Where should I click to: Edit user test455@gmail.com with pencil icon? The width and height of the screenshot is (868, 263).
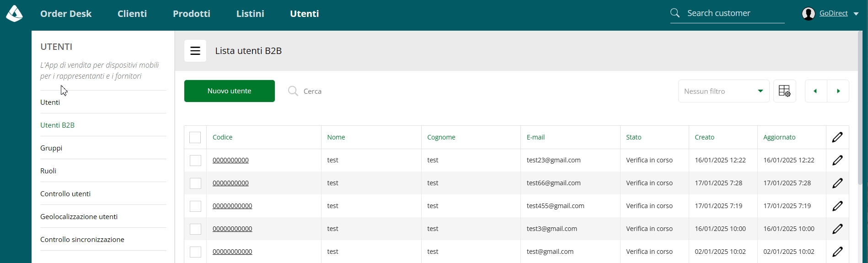point(837,206)
